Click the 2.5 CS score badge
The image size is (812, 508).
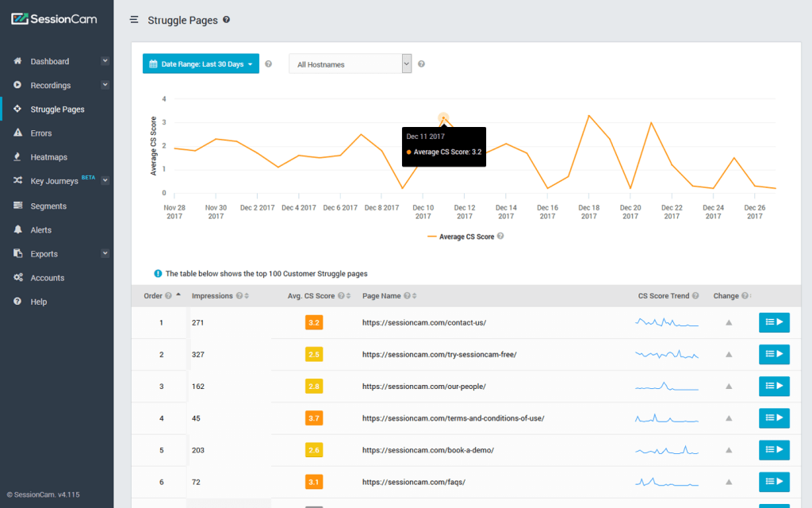coord(314,355)
